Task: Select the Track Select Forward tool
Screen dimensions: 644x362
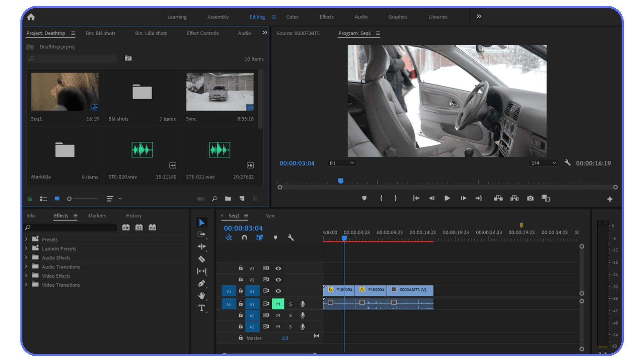Action: (202, 234)
